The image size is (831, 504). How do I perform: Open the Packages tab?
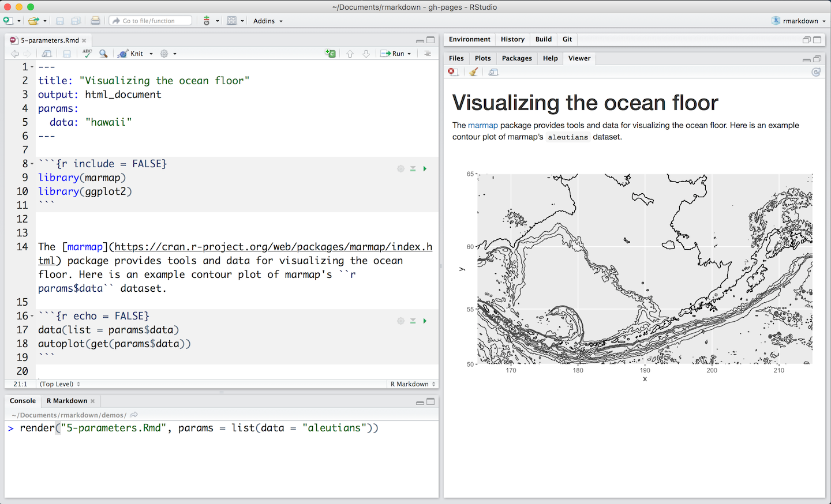pos(516,58)
